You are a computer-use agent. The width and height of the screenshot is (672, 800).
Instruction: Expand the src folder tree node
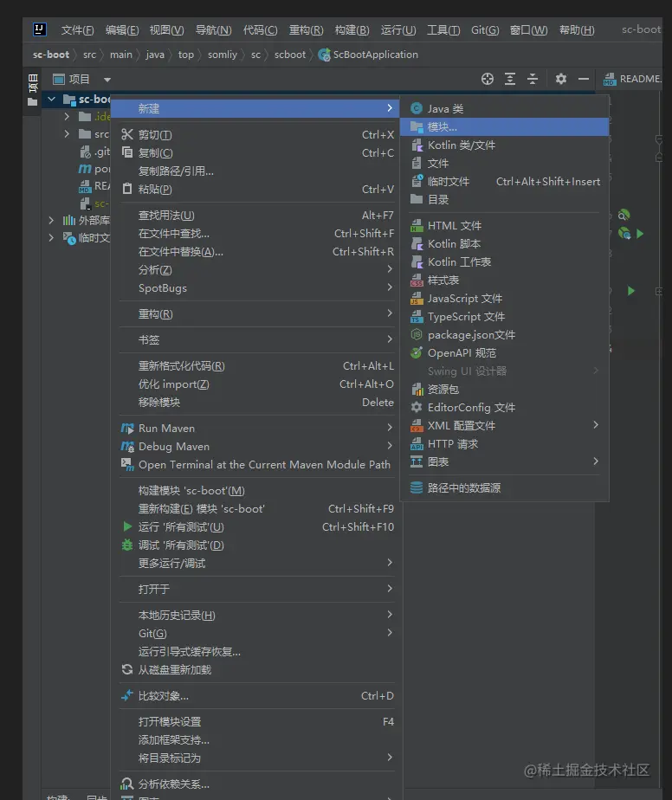67,133
